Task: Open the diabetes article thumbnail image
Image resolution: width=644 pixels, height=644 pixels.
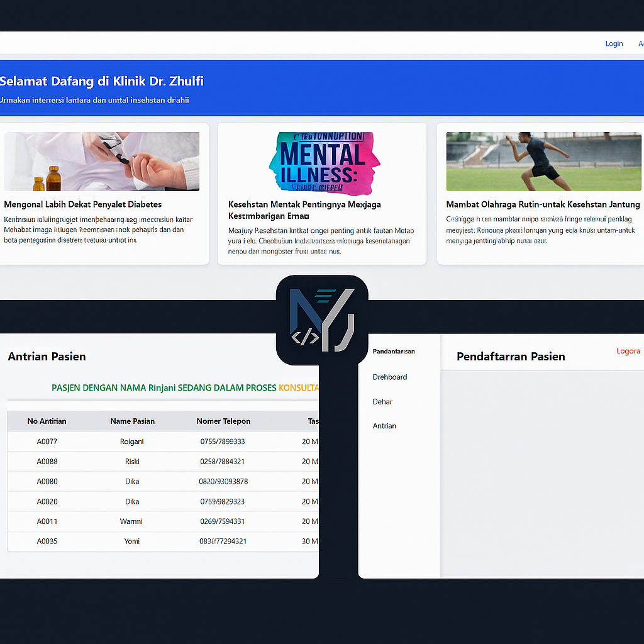Action: [x=102, y=162]
